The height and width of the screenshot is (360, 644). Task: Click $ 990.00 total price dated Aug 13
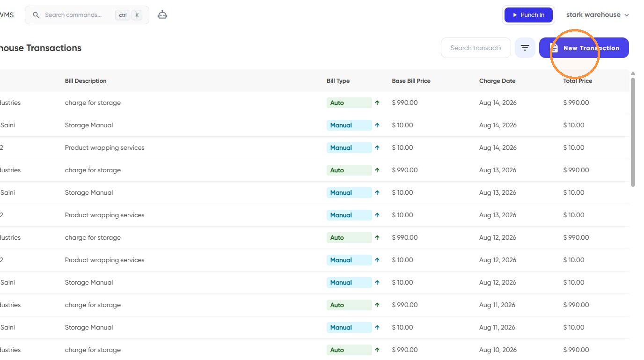point(576,170)
